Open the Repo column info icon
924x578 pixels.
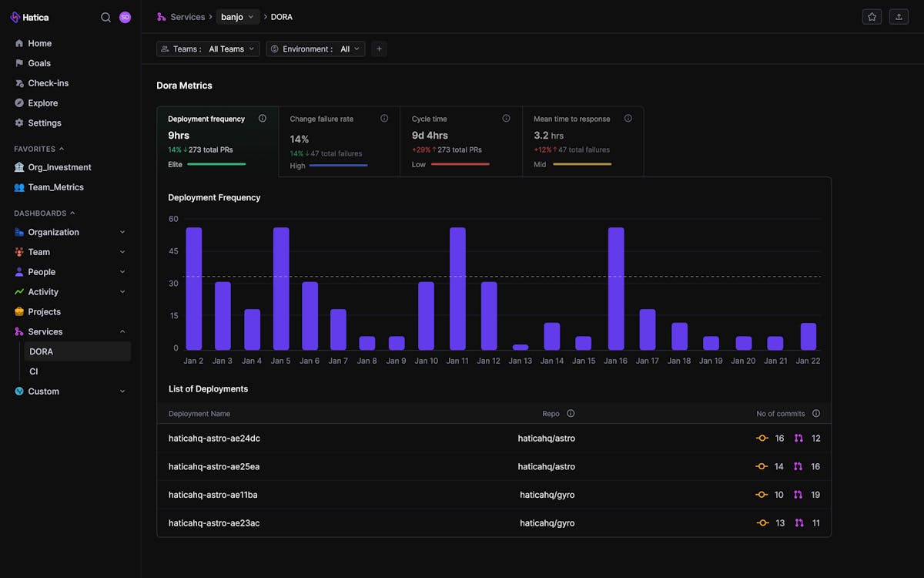570,413
